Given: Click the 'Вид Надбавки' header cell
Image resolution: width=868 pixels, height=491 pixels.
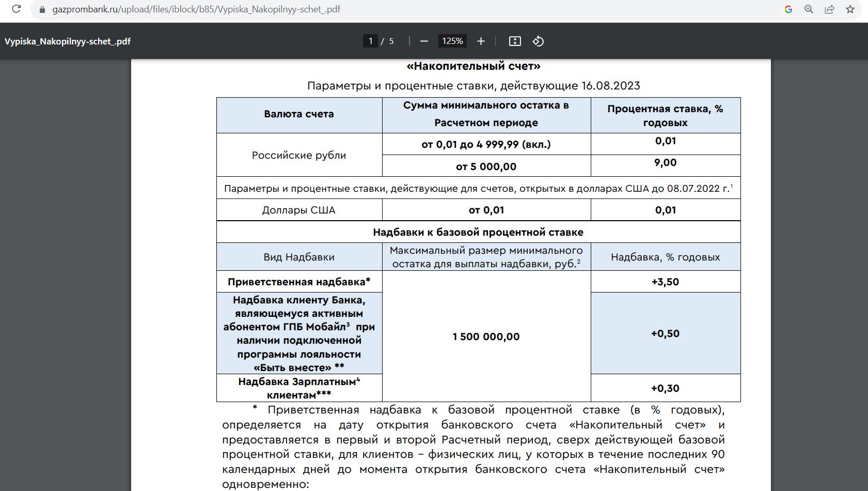Looking at the screenshot, I should pos(299,257).
